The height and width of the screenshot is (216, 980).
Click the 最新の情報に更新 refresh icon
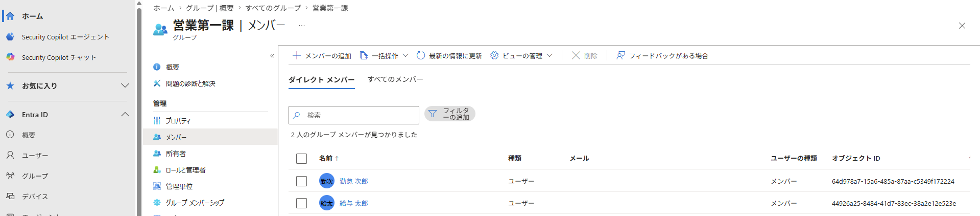coord(421,55)
